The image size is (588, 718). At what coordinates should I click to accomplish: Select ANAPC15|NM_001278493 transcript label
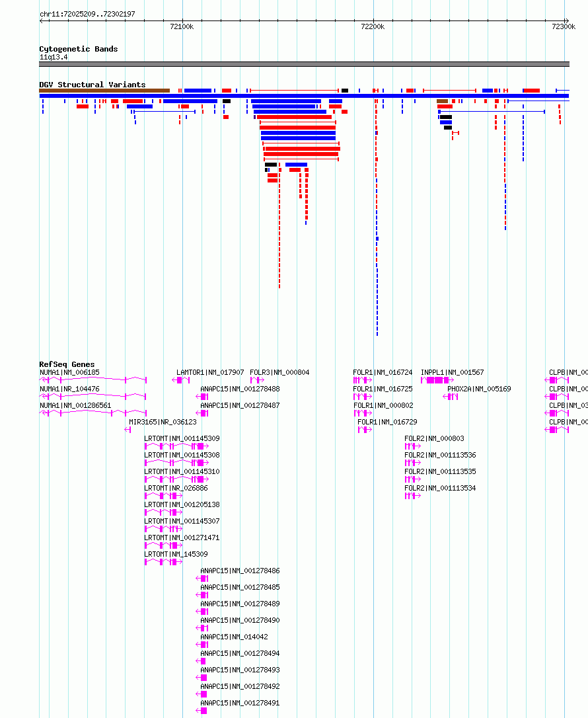tap(240, 670)
